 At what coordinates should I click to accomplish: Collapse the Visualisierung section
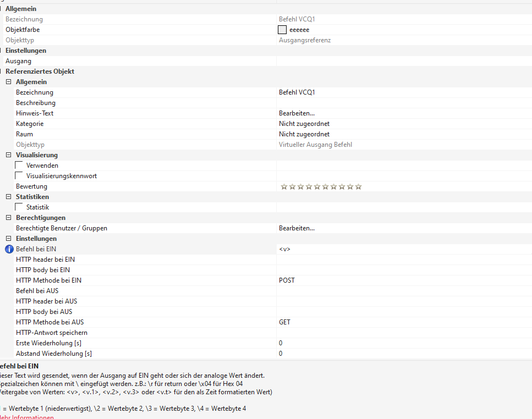pos(9,155)
